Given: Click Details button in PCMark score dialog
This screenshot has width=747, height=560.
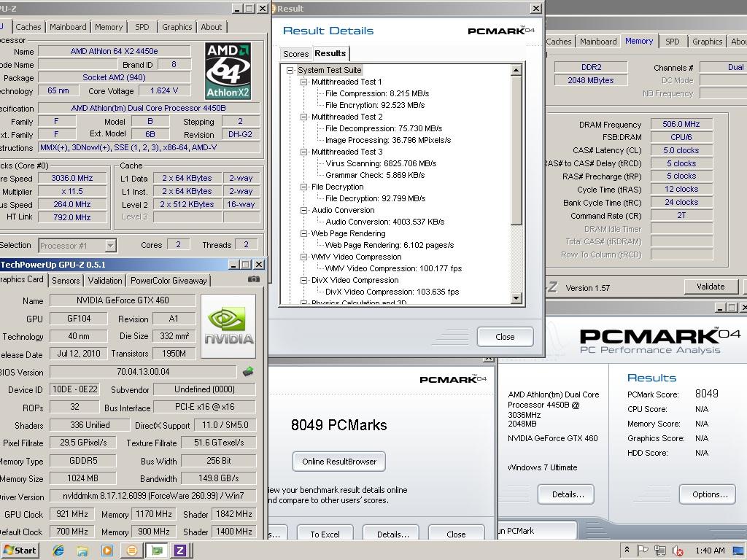Looking at the screenshot, I should point(392,534).
